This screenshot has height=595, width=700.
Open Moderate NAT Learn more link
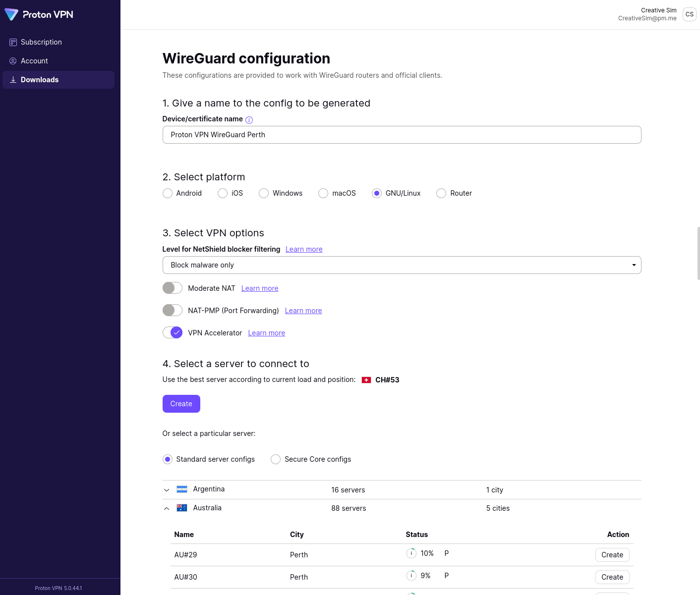[260, 288]
